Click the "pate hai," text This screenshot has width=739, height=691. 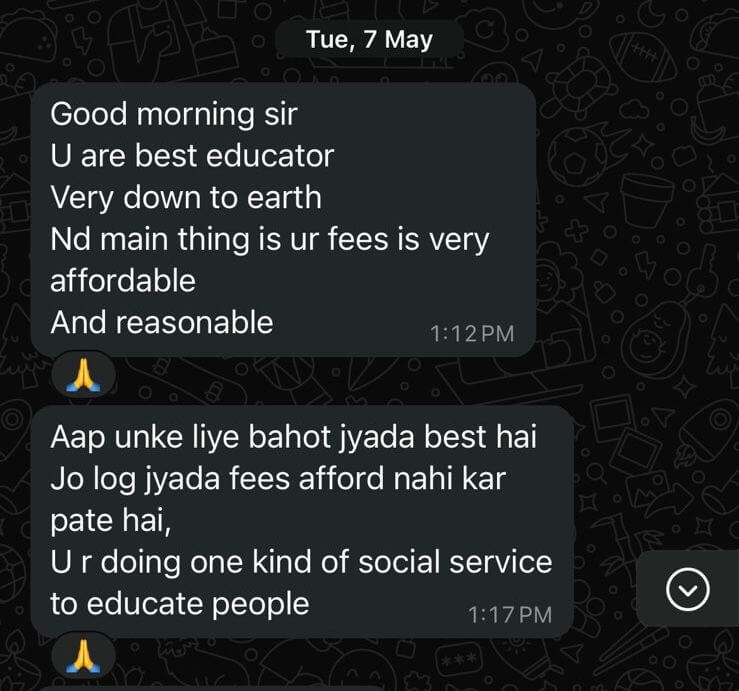coord(110,520)
